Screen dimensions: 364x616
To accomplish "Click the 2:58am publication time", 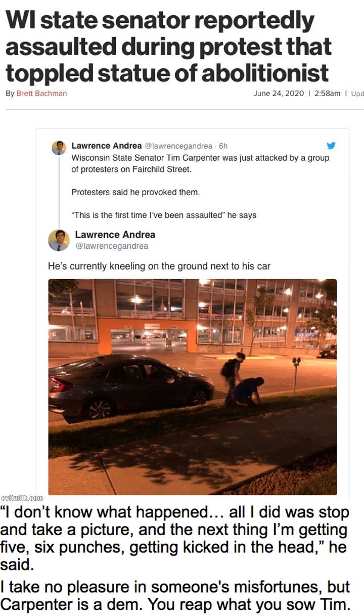I will coord(327,94).
